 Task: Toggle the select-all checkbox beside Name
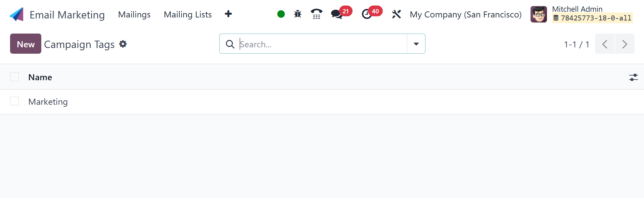pos(14,77)
